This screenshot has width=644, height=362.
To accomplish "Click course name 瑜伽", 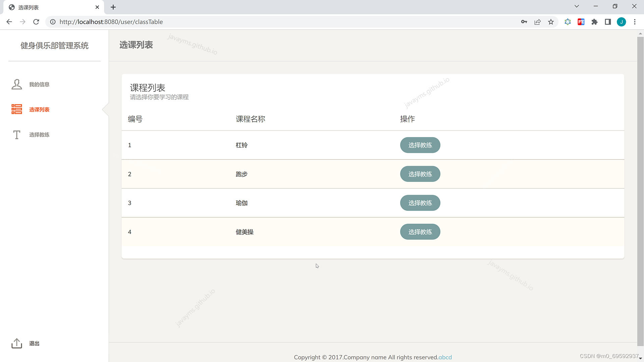I will point(241,203).
